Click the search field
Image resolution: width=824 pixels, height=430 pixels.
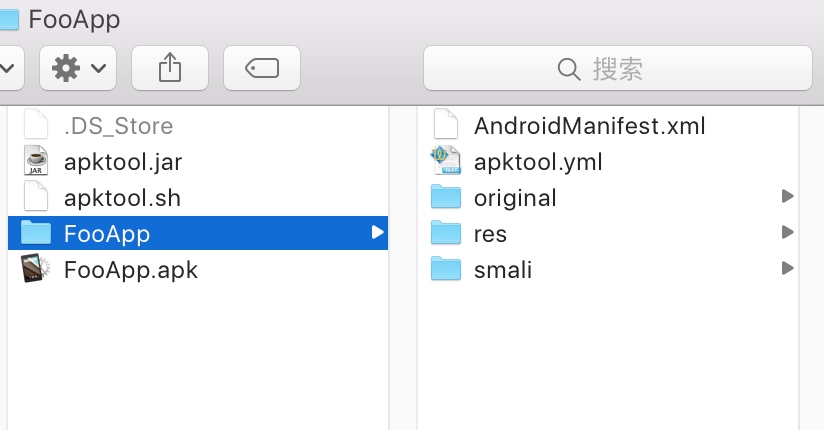617,68
